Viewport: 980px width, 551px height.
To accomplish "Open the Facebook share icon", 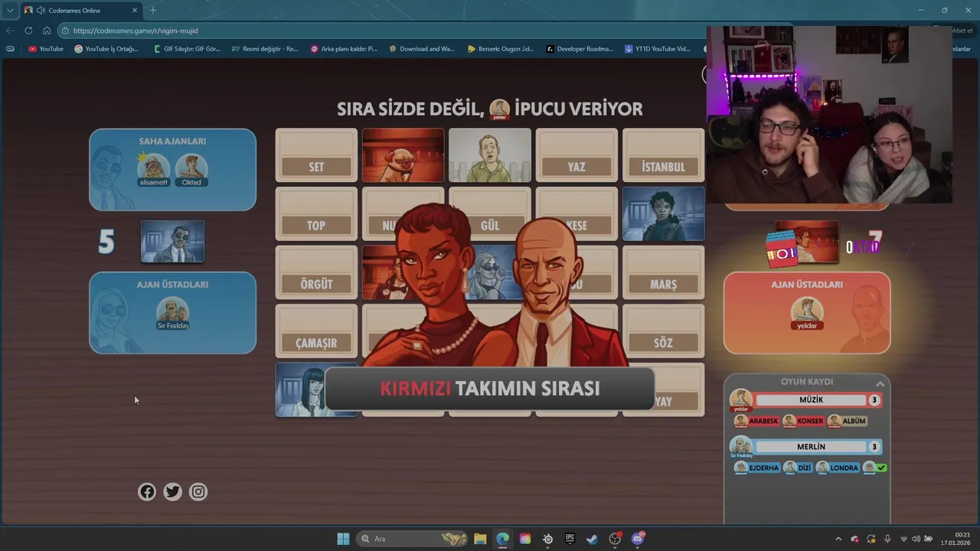I will click(x=147, y=492).
